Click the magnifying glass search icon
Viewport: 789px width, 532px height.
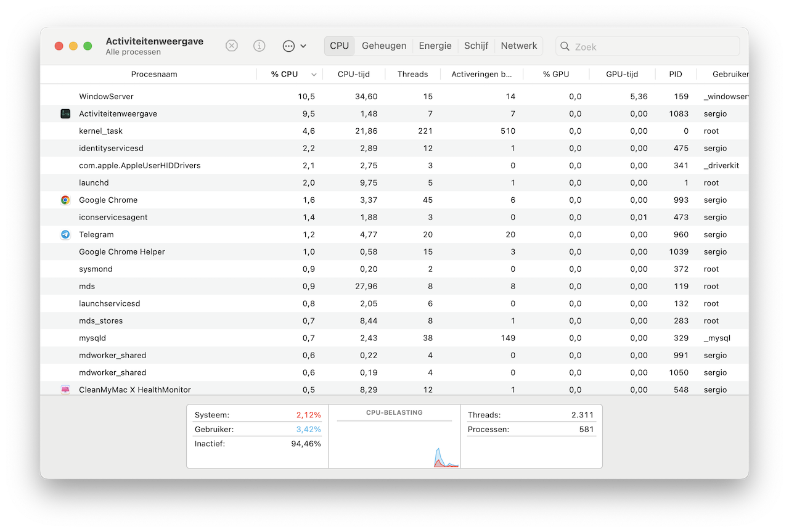pos(565,46)
